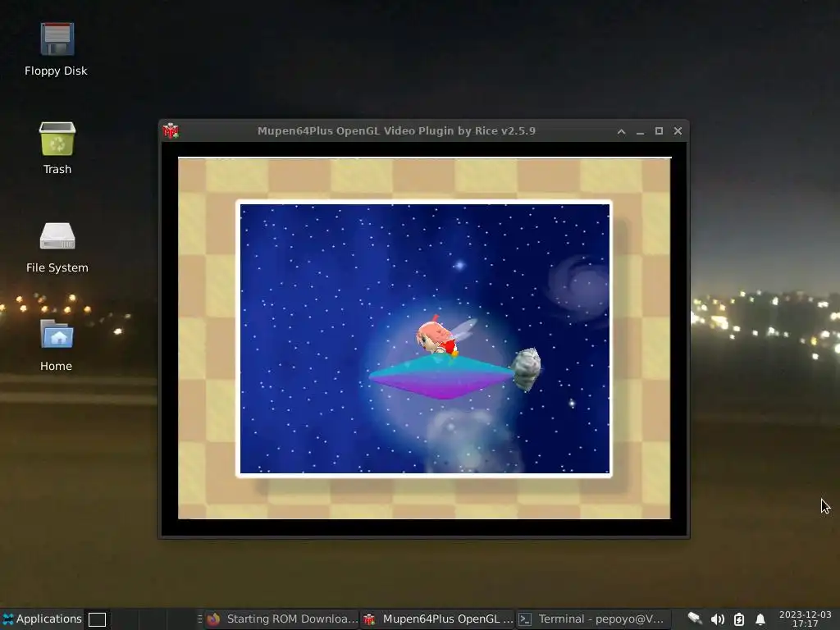Select the Mupen64Plus OpenGL taskbar button
This screenshot has height=630, width=840.
(x=438, y=619)
